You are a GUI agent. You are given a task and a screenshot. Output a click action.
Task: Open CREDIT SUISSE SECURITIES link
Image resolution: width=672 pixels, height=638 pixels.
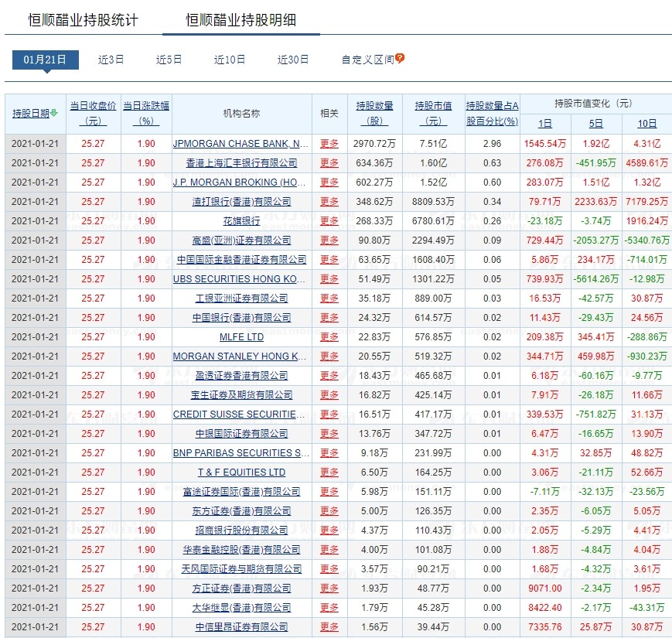[x=239, y=415]
